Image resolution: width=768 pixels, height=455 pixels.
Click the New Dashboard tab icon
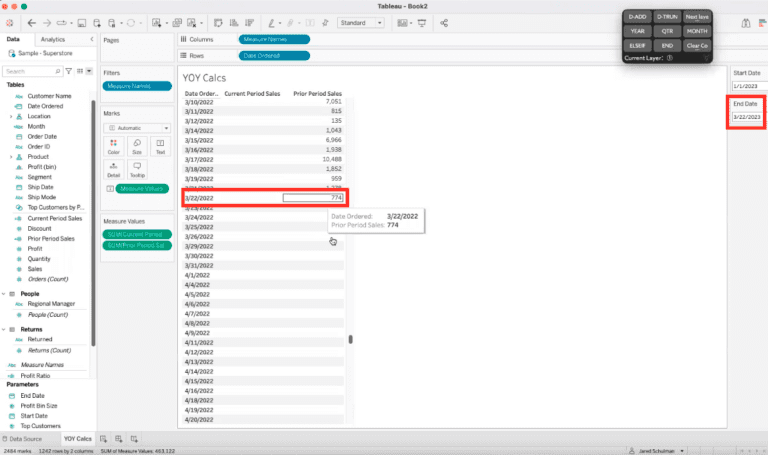pyautogui.click(x=119, y=439)
